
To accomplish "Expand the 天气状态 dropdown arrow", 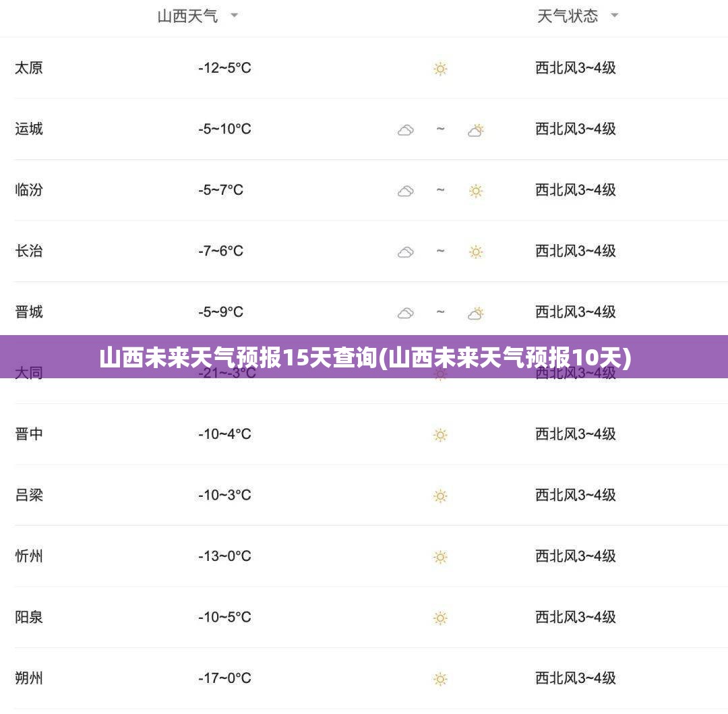I will (614, 16).
